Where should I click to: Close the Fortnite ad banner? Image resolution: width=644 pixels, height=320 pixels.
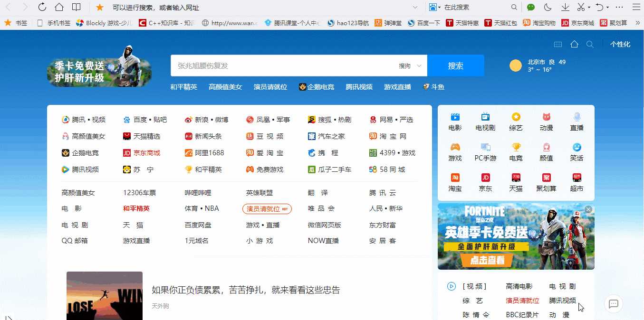[x=588, y=209]
